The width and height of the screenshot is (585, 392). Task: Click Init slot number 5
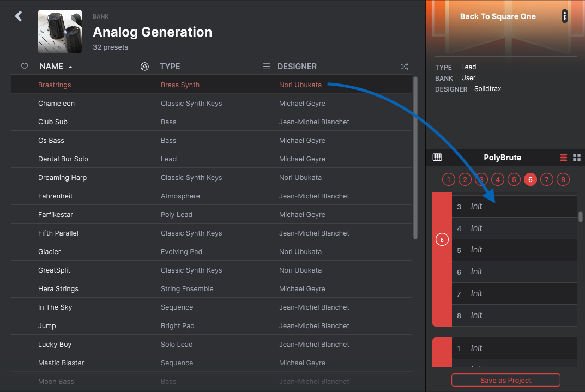click(x=515, y=250)
